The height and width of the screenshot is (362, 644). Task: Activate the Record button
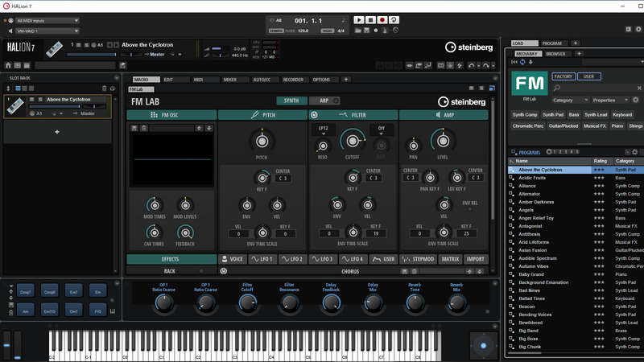(x=382, y=20)
